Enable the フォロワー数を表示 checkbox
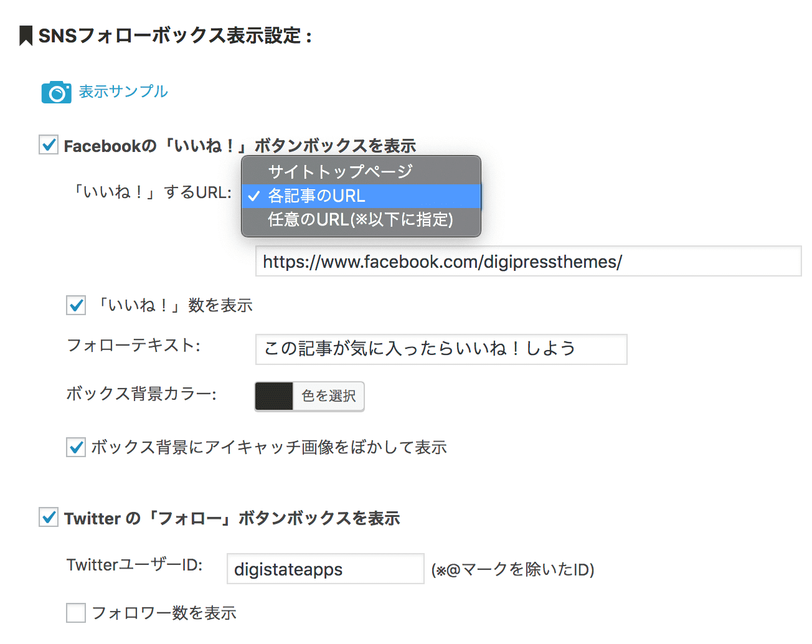Screen dimensions: 812x644 tap(76, 613)
